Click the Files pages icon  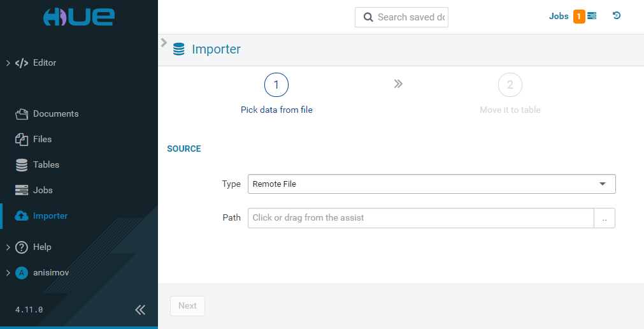coord(22,140)
